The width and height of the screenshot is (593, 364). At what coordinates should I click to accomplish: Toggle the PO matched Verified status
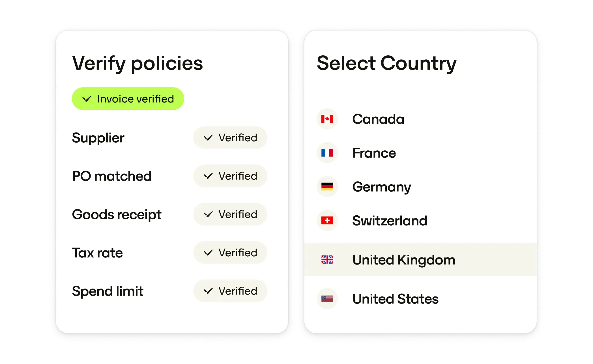(x=230, y=176)
